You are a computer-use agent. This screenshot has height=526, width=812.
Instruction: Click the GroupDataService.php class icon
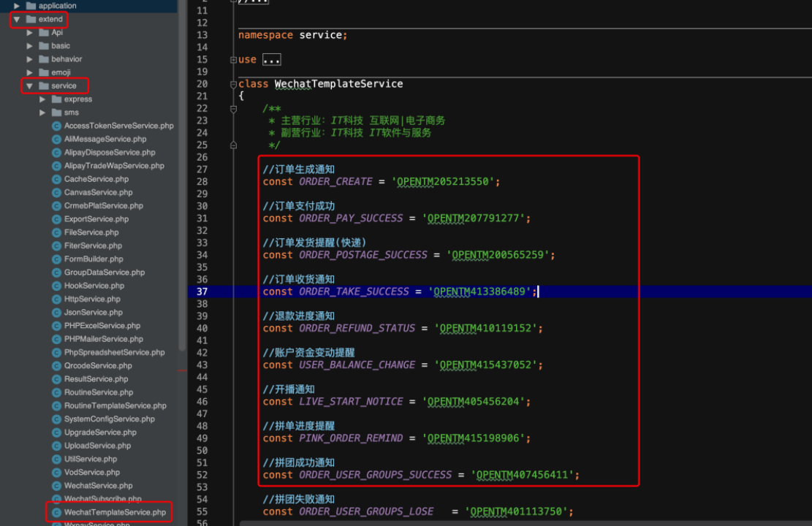(x=56, y=272)
